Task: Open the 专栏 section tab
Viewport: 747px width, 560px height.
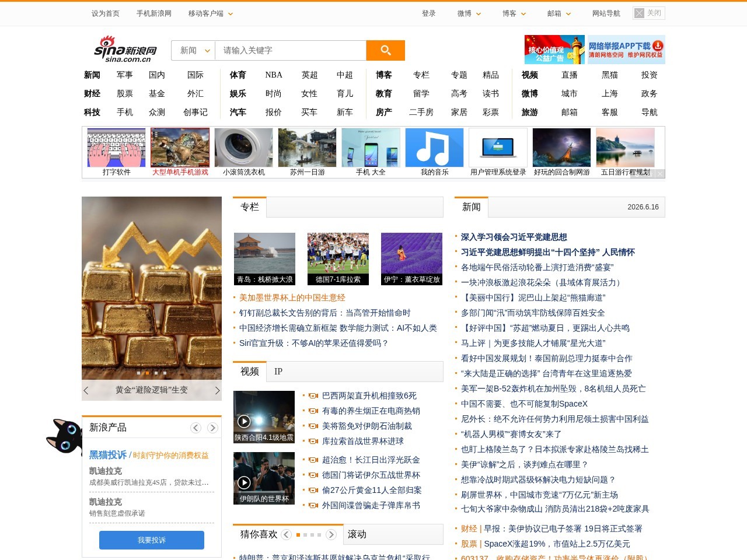Action: tap(250, 206)
